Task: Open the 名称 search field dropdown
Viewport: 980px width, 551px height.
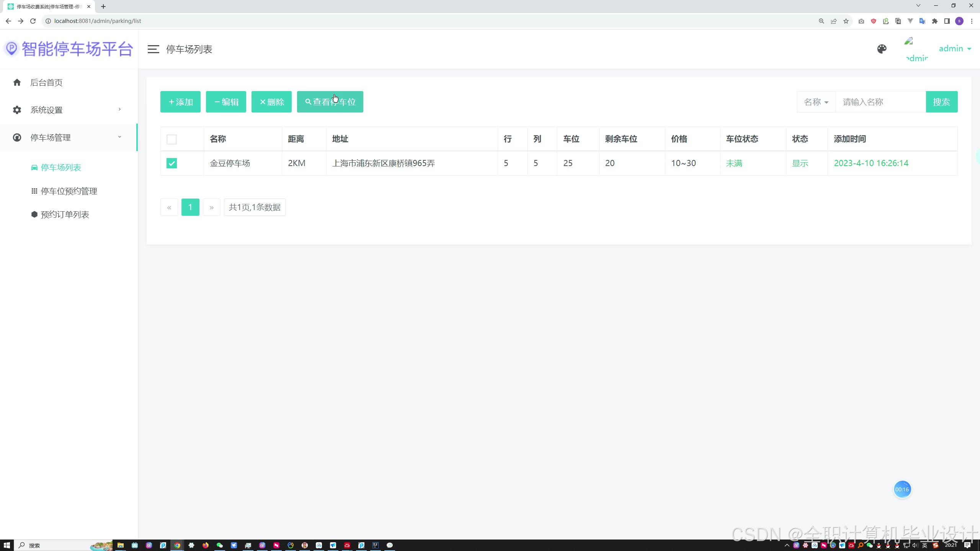Action: [816, 102]
